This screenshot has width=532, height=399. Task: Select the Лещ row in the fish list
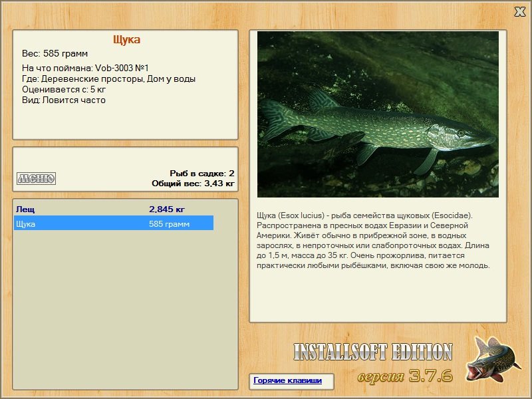tap(114, 209)
